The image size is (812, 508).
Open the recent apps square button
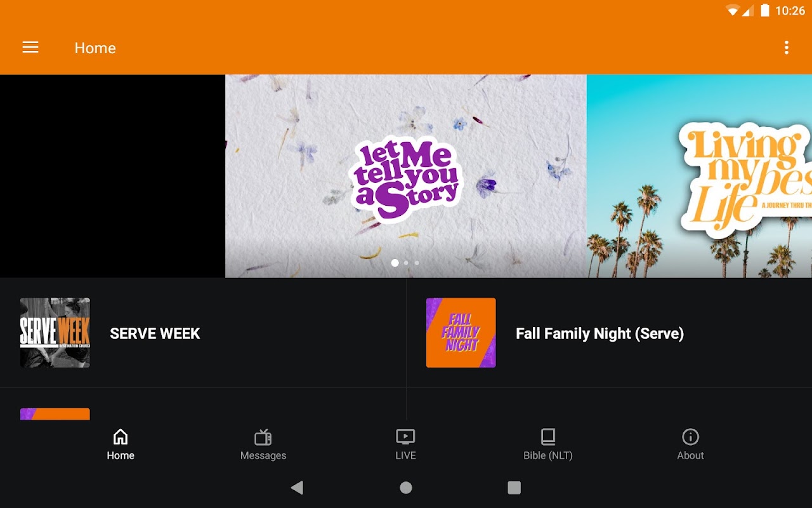click(x=514, y=488)
